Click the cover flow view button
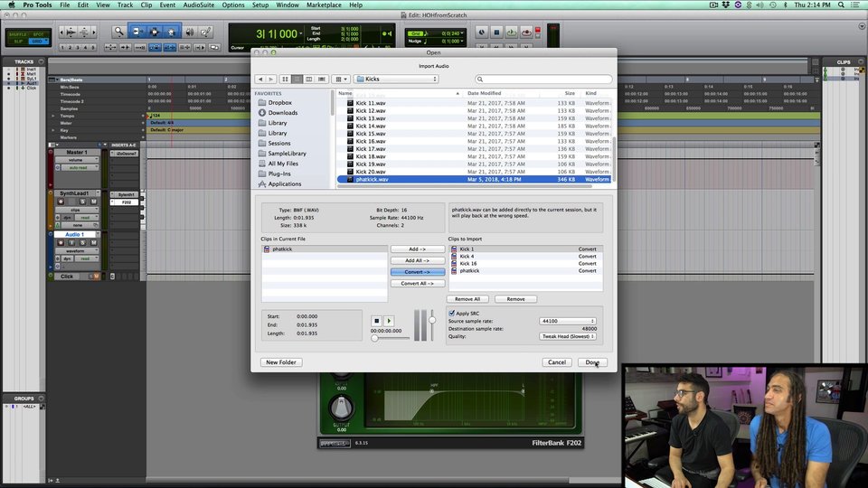The height and width of the screenshot is (488, 868). point(322,80)
